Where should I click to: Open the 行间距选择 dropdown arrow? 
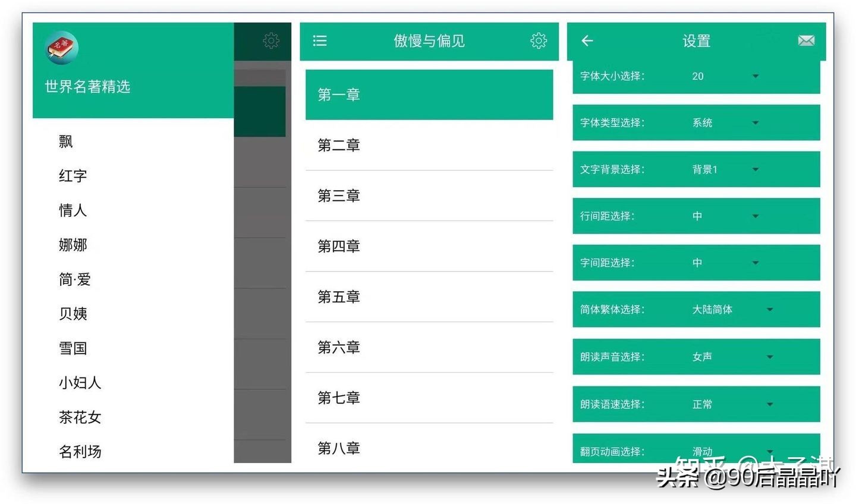(755, 216)
